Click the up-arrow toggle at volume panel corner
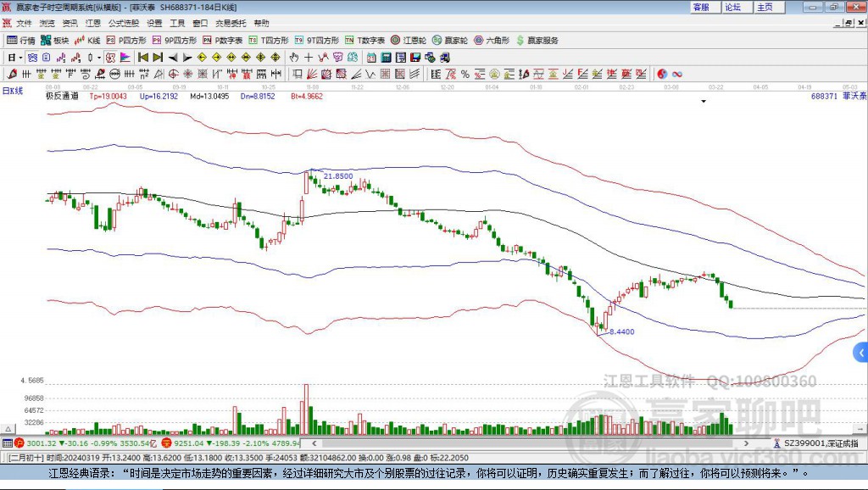 tap(8, 429)
